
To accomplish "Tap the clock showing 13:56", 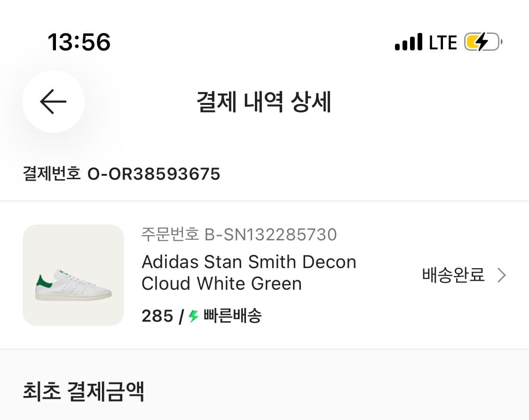I will click(x=79, y=42).
